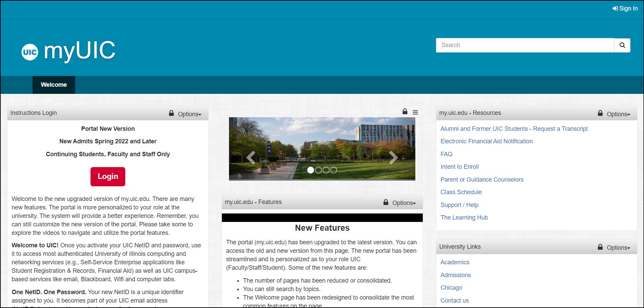The width and height of the screenshot is (644, 308).
Task: Click 'University Links' panel title
Action: pyautogui.click(x=460, y=247)
